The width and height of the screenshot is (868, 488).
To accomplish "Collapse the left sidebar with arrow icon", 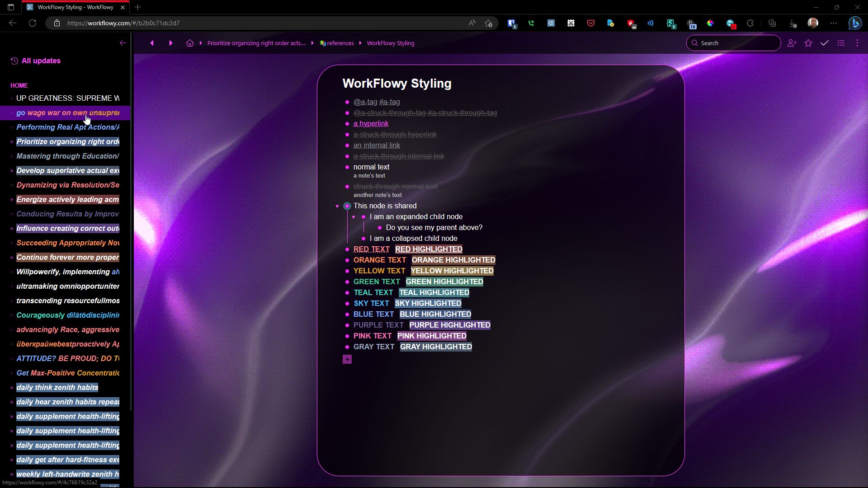I will point(123,43).
